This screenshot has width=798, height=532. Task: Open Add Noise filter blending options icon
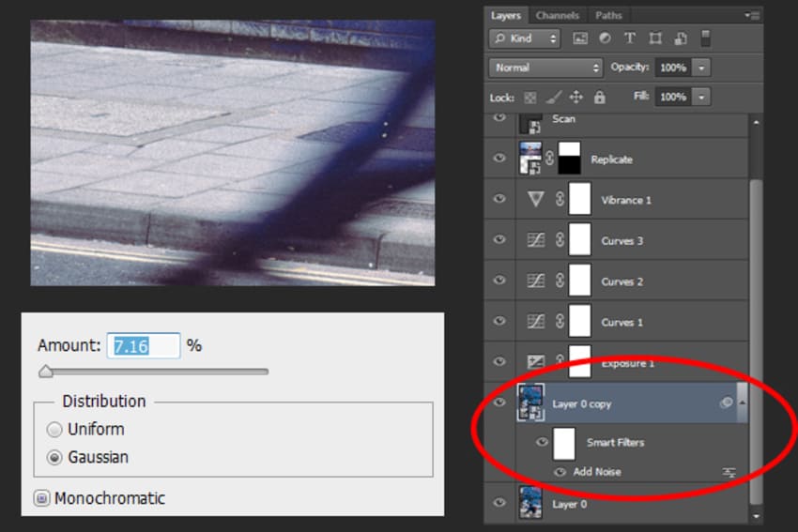[729, 473]
